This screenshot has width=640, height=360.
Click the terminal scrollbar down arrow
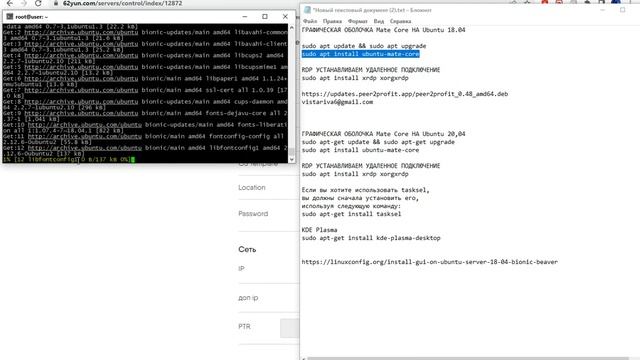pyautogui.click(x=291, y=159)
